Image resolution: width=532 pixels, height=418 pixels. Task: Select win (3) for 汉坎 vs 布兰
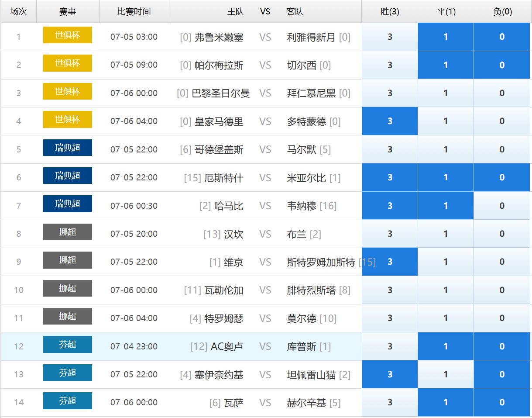point(390,234)
